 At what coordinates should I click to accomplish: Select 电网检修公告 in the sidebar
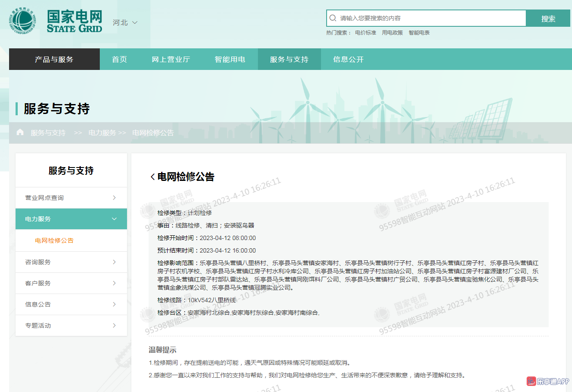click(x=54, y=240)
